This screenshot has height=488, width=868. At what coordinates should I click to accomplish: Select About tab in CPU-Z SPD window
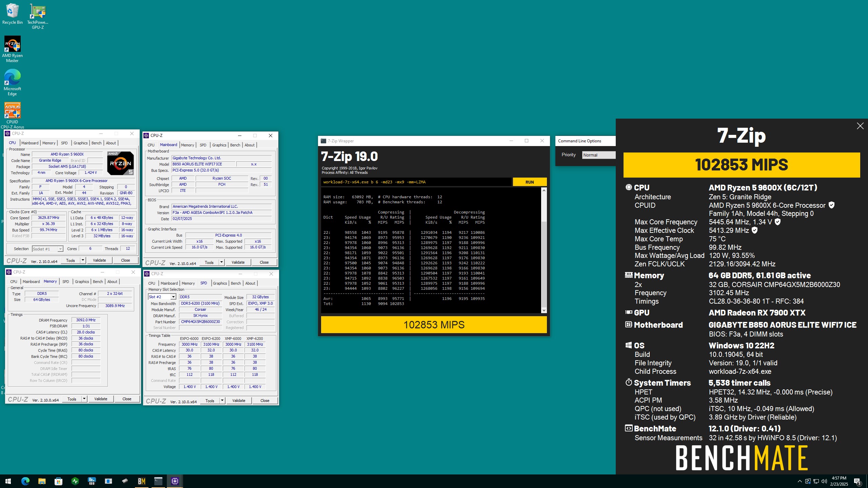point(250,283)
